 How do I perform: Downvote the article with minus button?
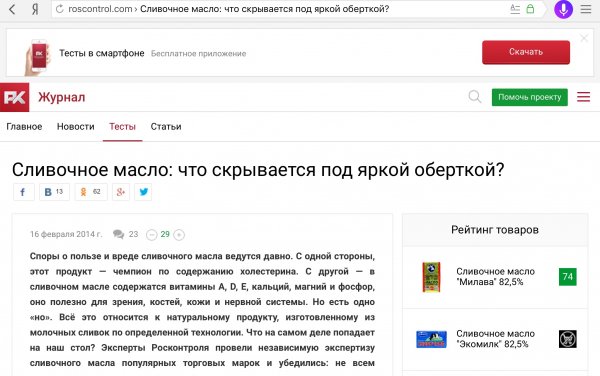pyautogui.click(x=152, y=234)
